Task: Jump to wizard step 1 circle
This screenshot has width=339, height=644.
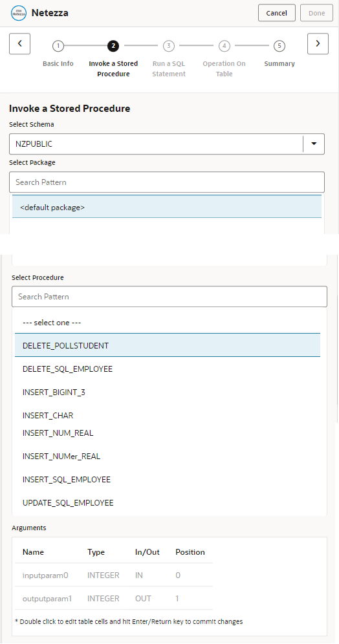Action: click(58, 46)
